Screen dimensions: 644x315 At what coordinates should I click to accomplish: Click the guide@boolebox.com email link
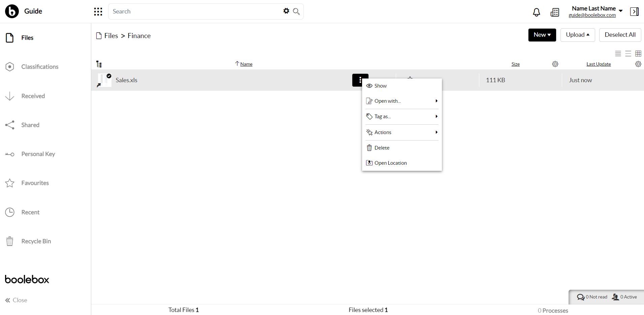(x=592, y=15)
